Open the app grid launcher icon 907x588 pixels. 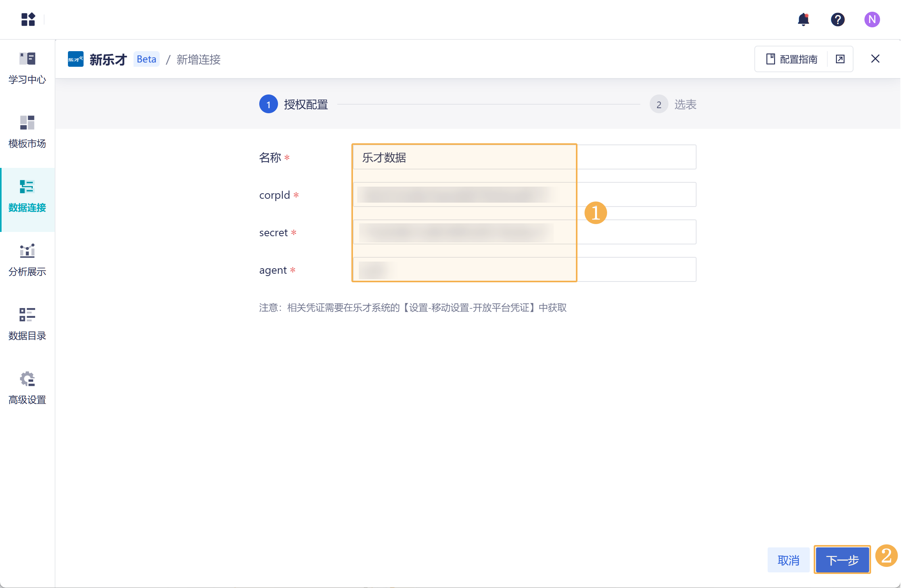(28, 19)
